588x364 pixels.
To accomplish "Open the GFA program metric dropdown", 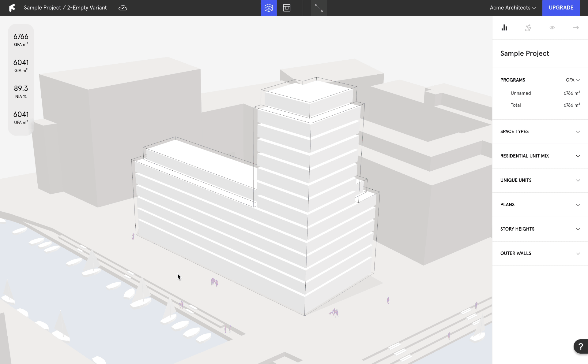I will tap(573, 80).
